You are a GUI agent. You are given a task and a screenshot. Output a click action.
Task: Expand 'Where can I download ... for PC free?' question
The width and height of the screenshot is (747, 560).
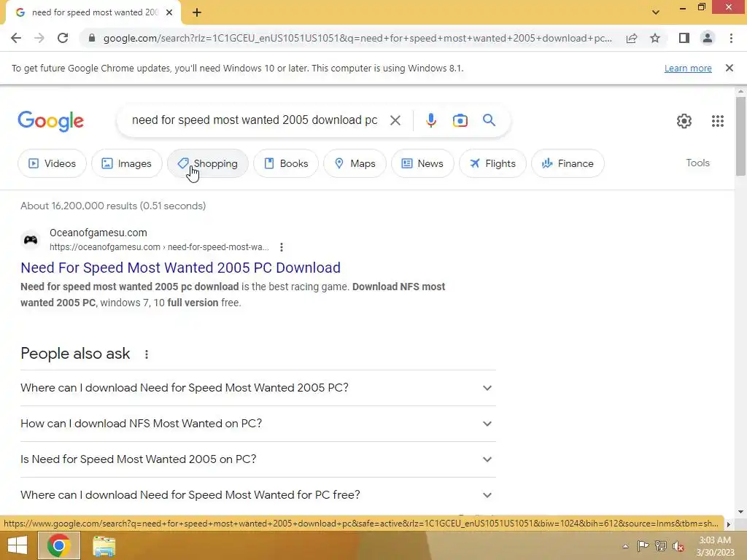point(258,495)
